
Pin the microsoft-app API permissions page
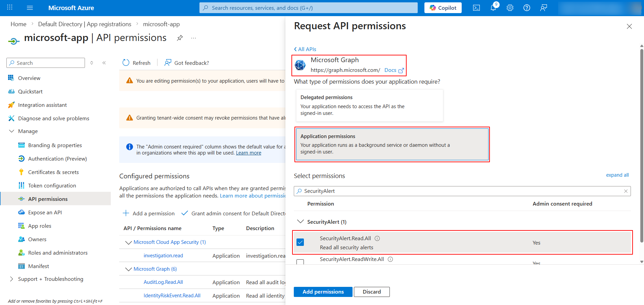click(x=180, y=38)
